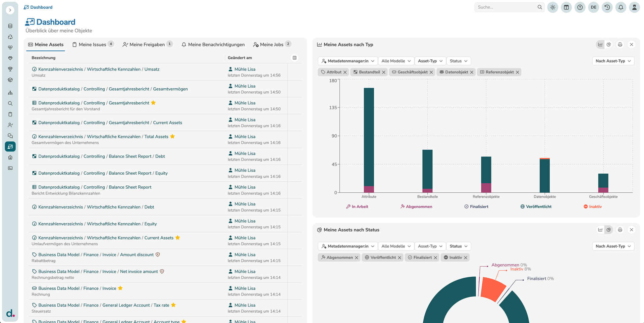Switch Assets nach Typ to pie chart view

click(x=608, y=45)
